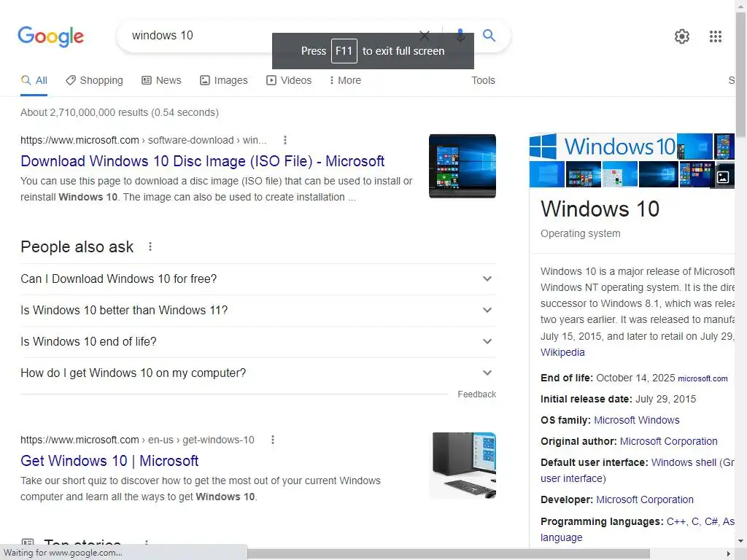747x560 pixels.
Task: Click the horizontal scrollbar at bottom
Action: (449, 554)
